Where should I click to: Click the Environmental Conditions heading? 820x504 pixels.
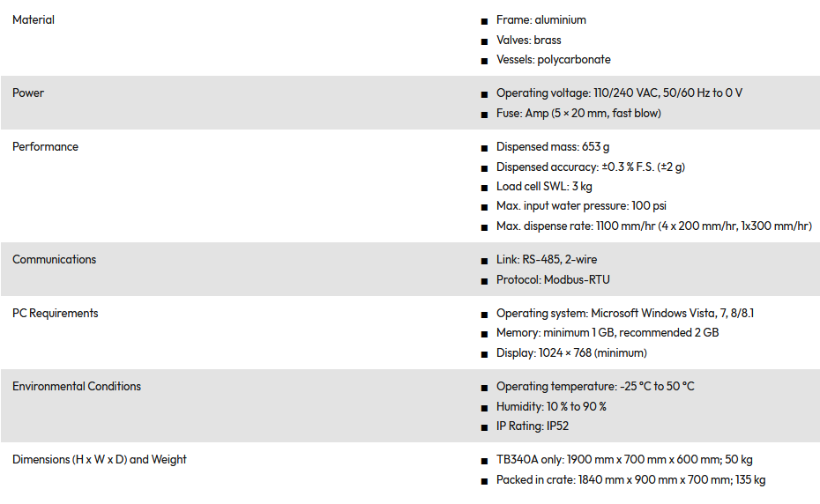[77, 387]
